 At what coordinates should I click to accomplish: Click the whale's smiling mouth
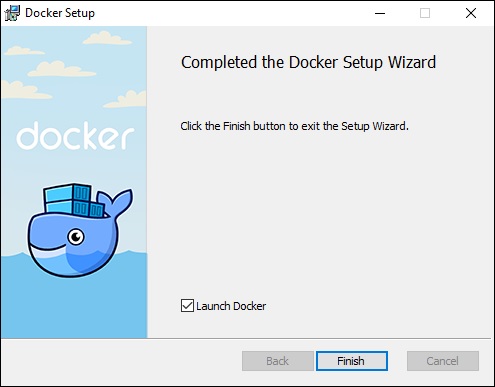[x=47, y=250]
